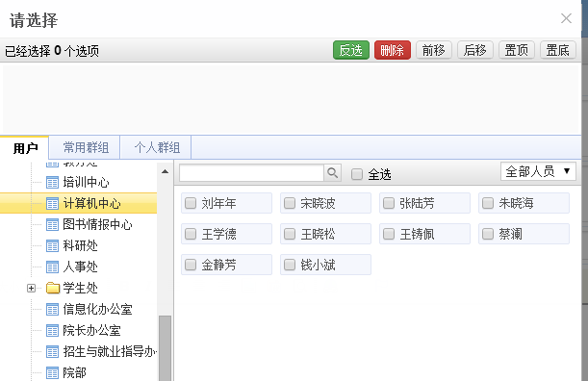Check the 全选 checkbox
The width and height of the screenshot is (588, 381).
pos(357,174)
